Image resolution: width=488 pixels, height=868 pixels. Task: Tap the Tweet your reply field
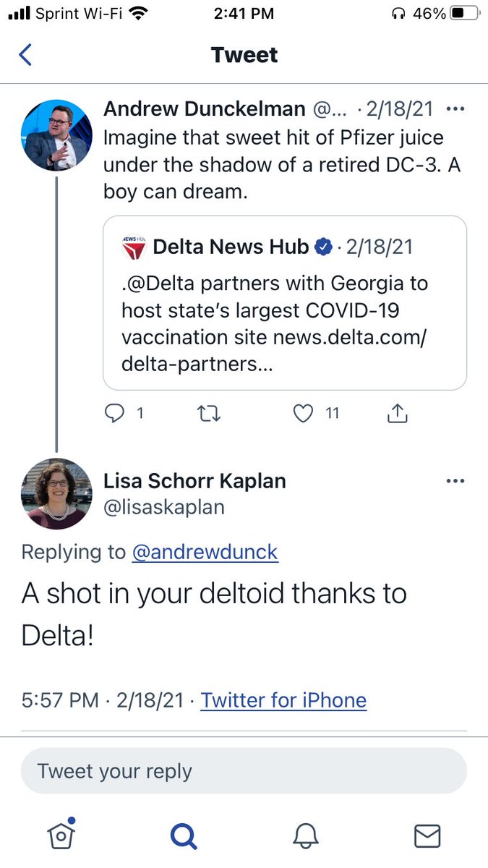coord(244,771)
